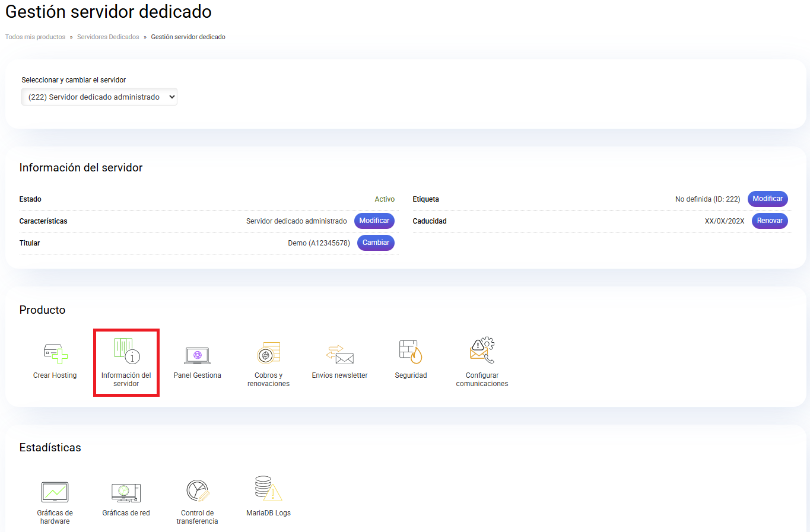Open Configurar comunicaciones icon
The height and width of the screenshot is (532, 810).
482,351
